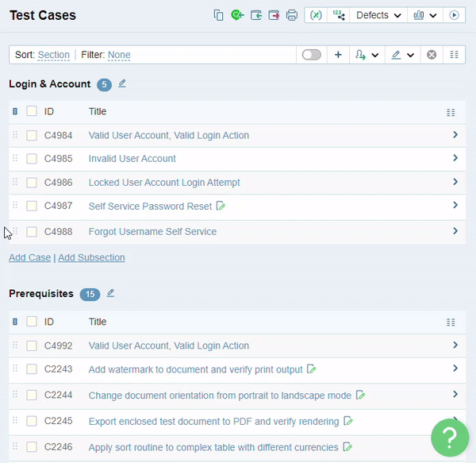Open the Sort: Section option

(53, 55)
